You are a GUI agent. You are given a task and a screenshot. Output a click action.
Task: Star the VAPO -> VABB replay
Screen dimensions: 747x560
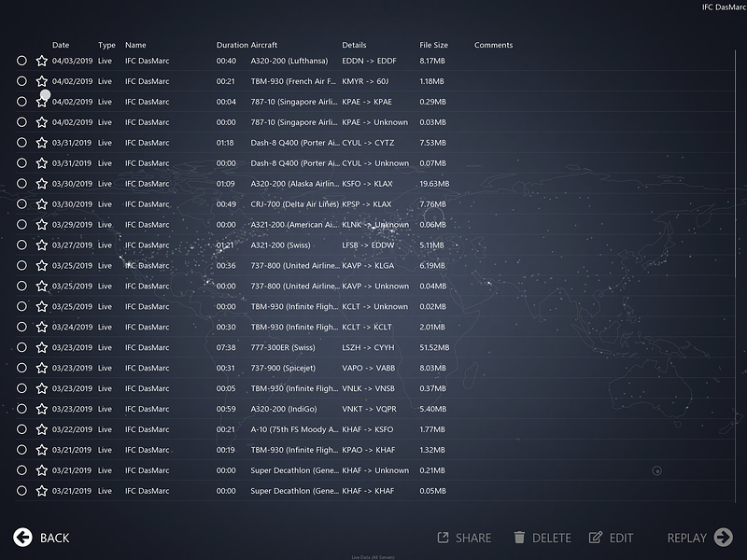pos(42,368)
